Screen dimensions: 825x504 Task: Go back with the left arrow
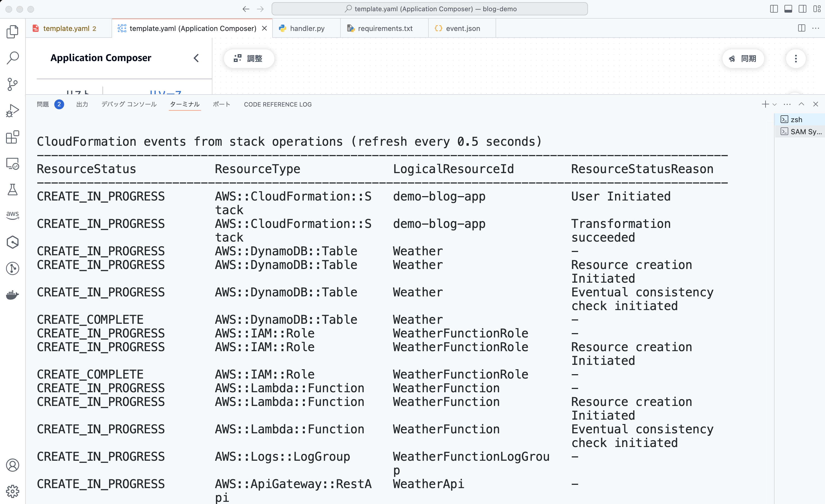(x=246, y=9)
